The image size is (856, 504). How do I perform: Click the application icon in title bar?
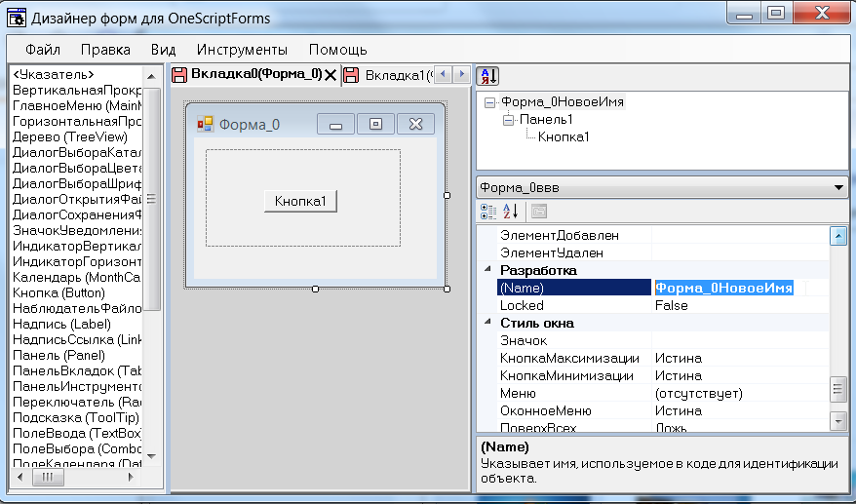16,18
